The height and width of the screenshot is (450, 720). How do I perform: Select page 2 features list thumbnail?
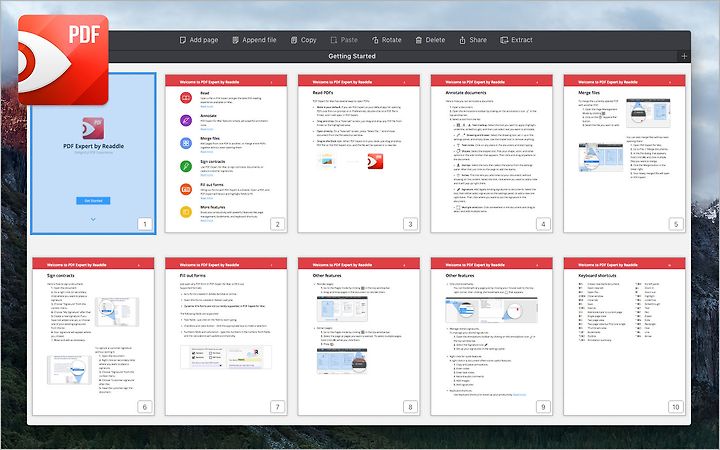pos(226,153)
